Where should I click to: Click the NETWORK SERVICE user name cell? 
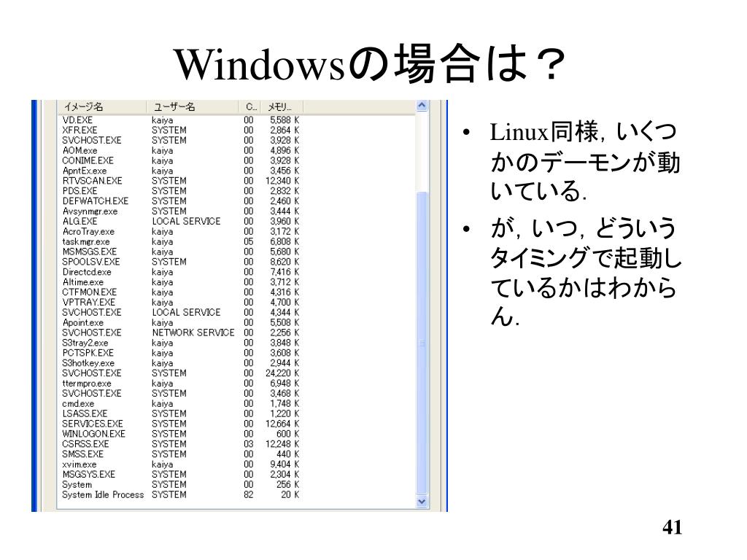coord(193,332)
